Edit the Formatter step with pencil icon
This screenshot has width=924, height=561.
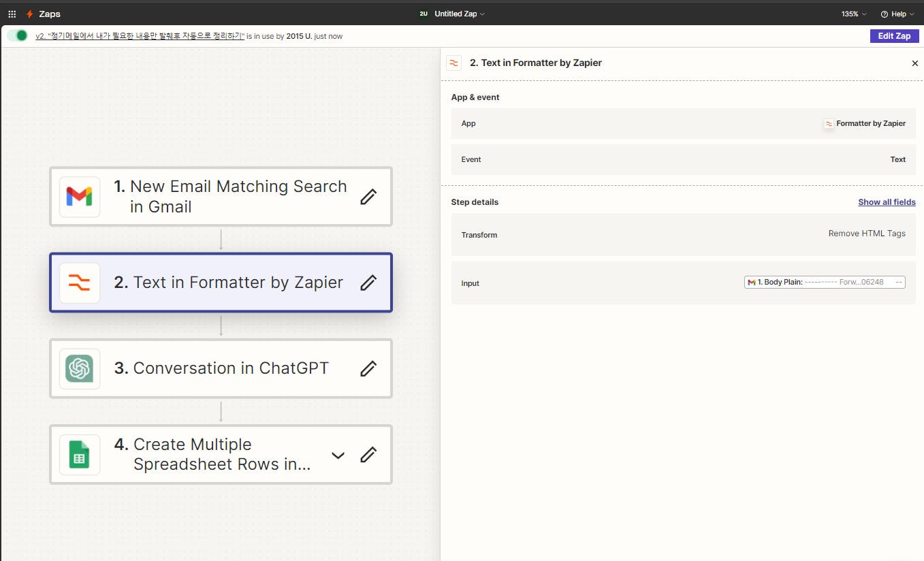[x=368, y=283]
